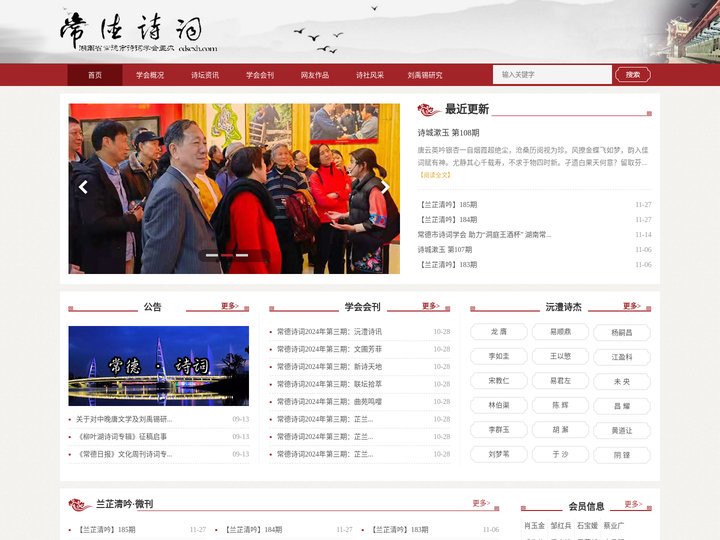
Task: Select poet button 胡澍
Action: tap(560, 430)
